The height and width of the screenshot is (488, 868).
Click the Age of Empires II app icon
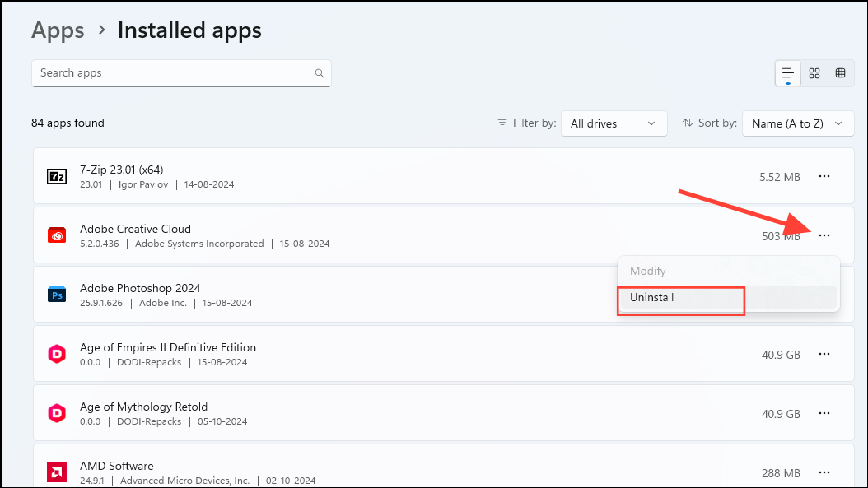coord(57,354)
